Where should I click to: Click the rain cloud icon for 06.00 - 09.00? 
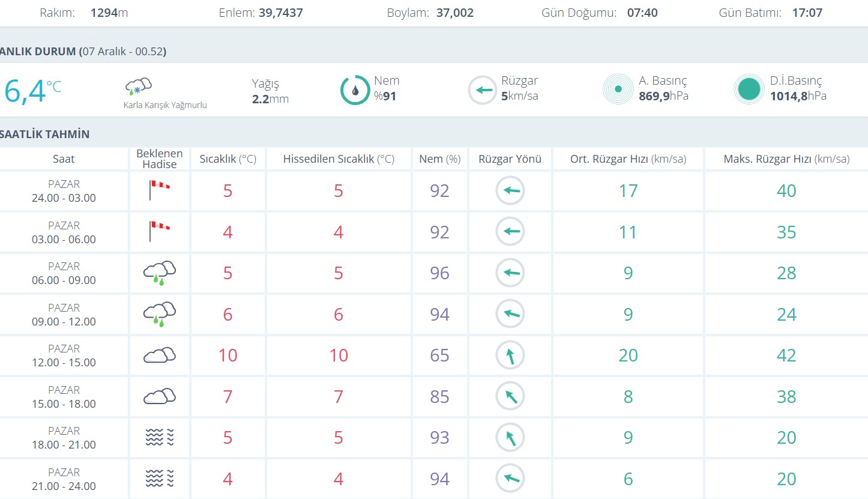coord(159,273)
